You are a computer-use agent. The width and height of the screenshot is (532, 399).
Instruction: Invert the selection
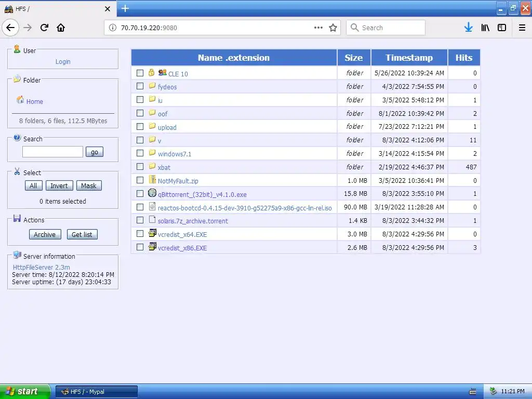(59, 185)
